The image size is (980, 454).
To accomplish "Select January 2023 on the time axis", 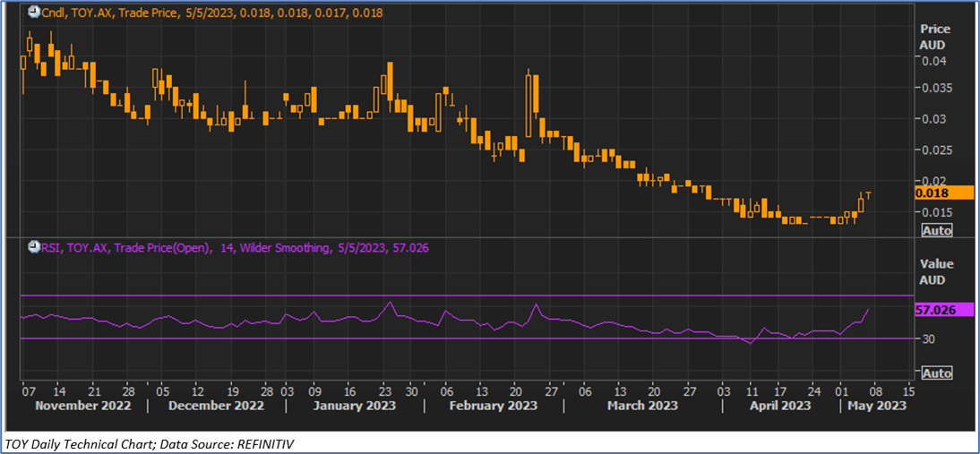I will pyautogui.click(x=357, y=406).
